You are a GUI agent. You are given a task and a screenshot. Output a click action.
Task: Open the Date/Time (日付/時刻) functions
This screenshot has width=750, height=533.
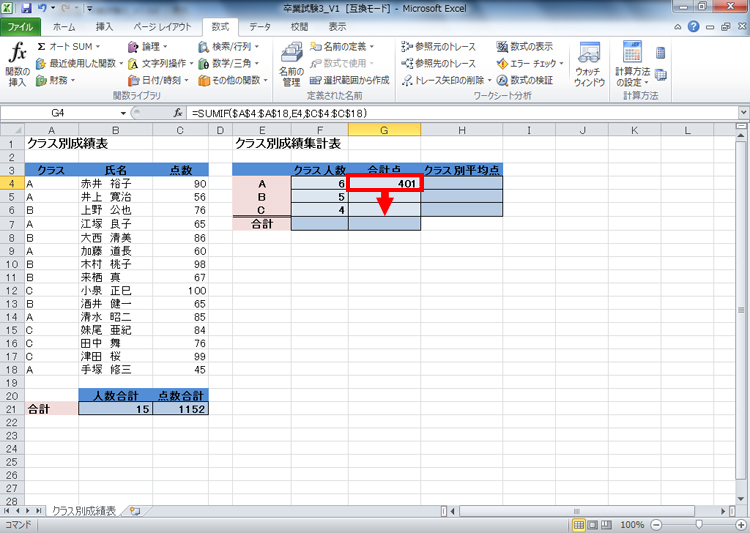(x=158, y=80)
